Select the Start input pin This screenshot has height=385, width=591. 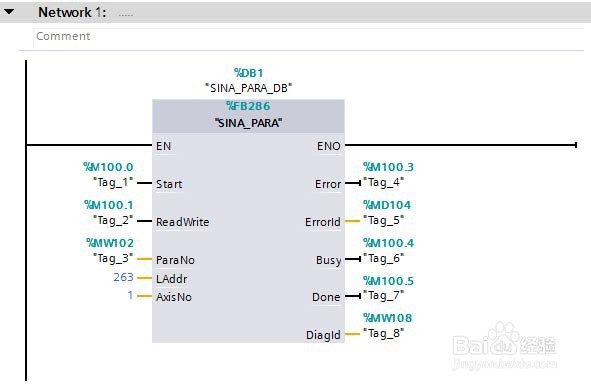(169, 184)
